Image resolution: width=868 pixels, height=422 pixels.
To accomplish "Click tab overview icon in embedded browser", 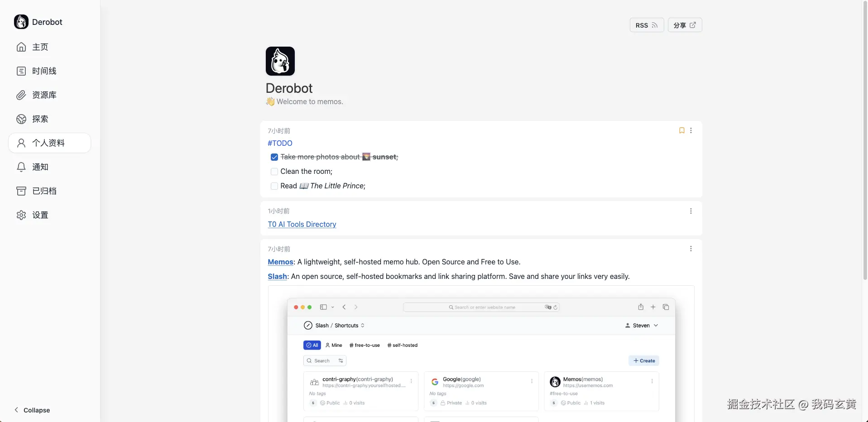I will pyautogui.click(x=666, y=307).
